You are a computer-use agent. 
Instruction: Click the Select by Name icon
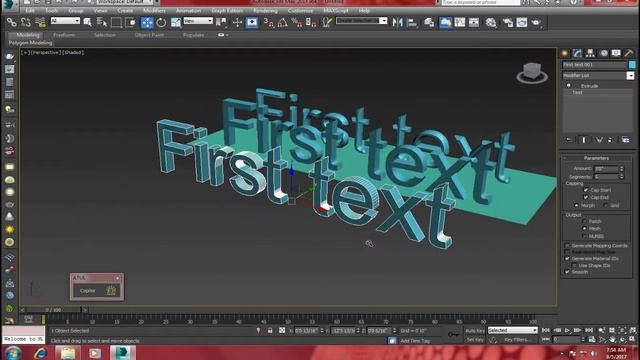coord(102,22)
